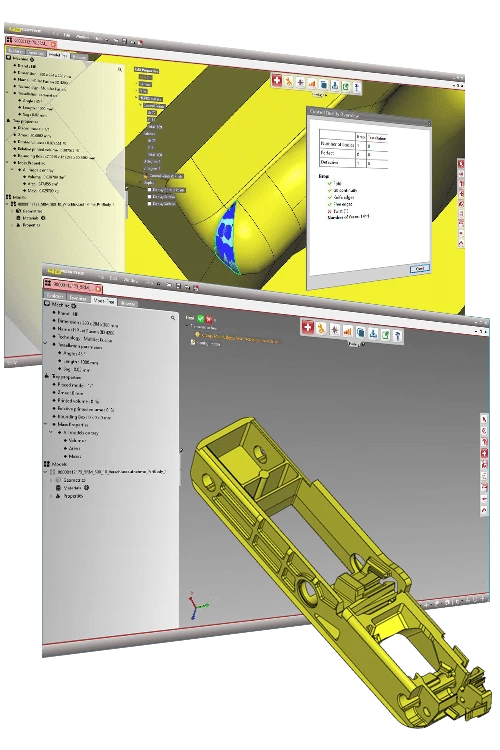Expand the Geometry node in lower model tree

pos(51,479)
